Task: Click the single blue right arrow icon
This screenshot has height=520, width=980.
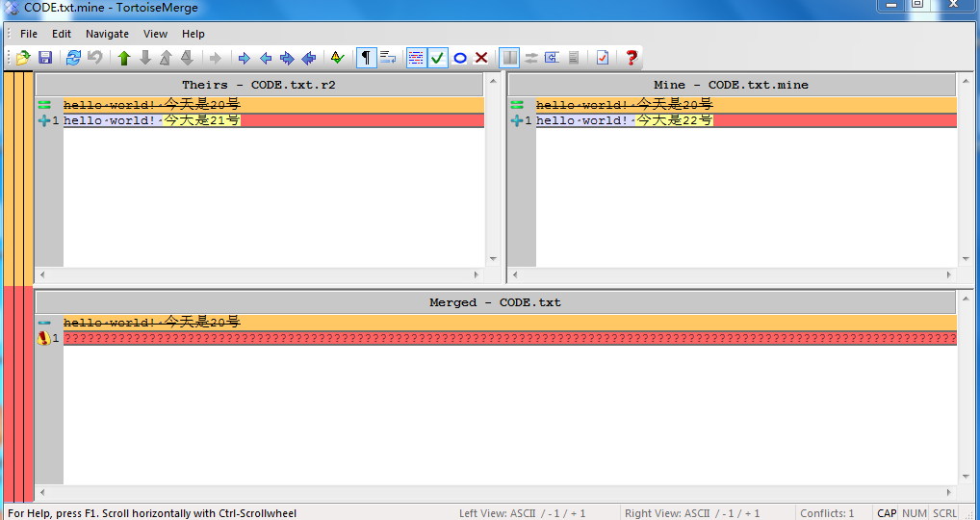Action: pos(245,58)
